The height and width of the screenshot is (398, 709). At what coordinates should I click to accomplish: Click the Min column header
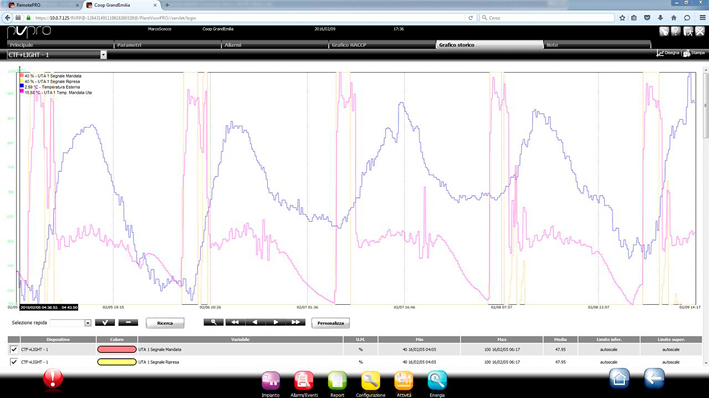pos(419,339)
